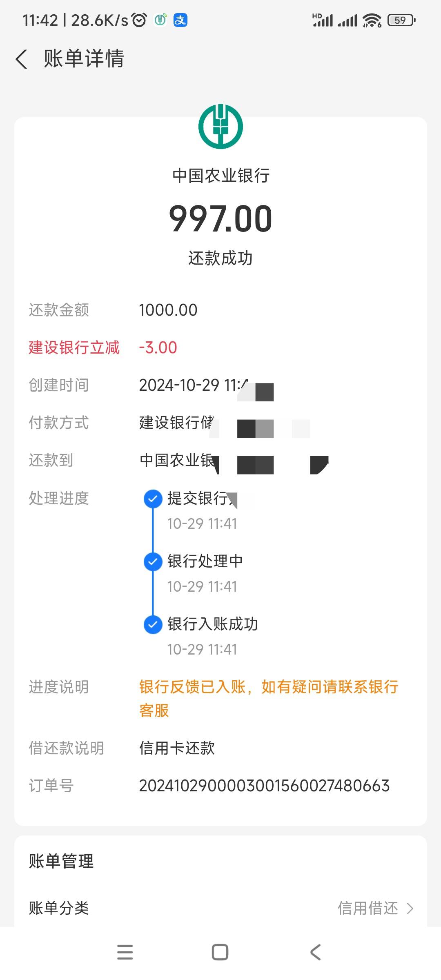Tap the Agricultural Bank of China logo
Screen dimensions: 441x980
[x=220, y=126]
